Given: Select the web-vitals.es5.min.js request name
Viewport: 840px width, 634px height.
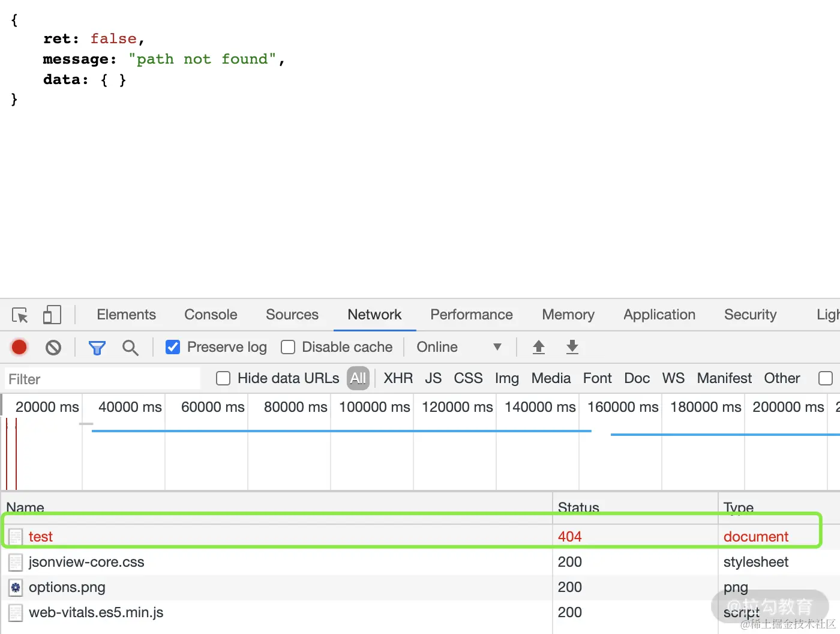Looking at the screenshot, I should click(96, 612).
